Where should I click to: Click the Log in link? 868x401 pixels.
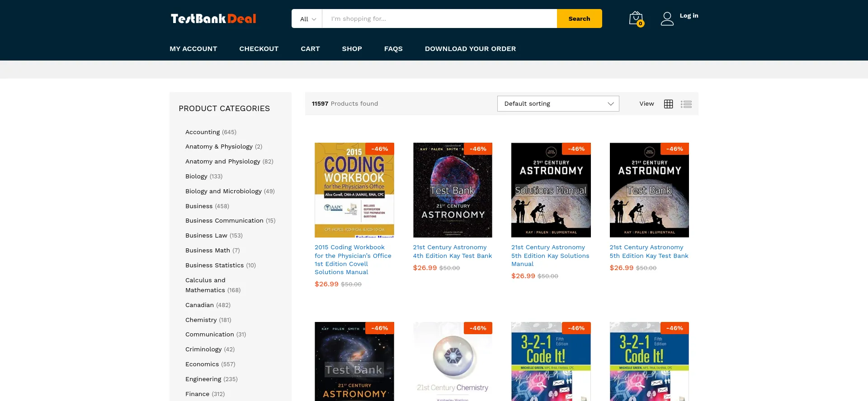click(x=689, y=16)
